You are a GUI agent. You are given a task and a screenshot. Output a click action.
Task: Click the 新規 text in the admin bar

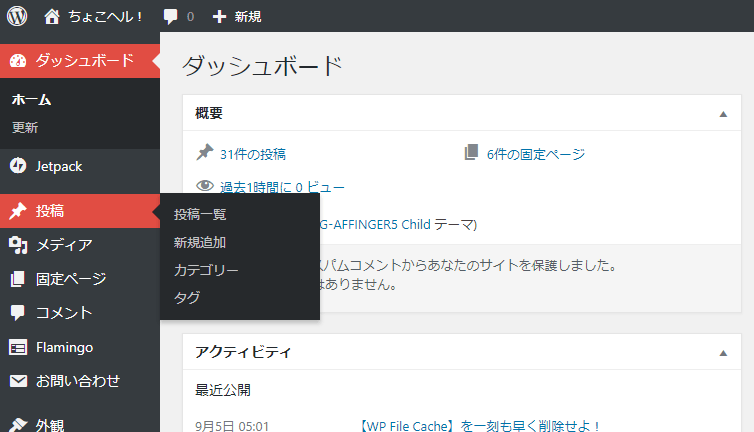click(x=248, y=17)
